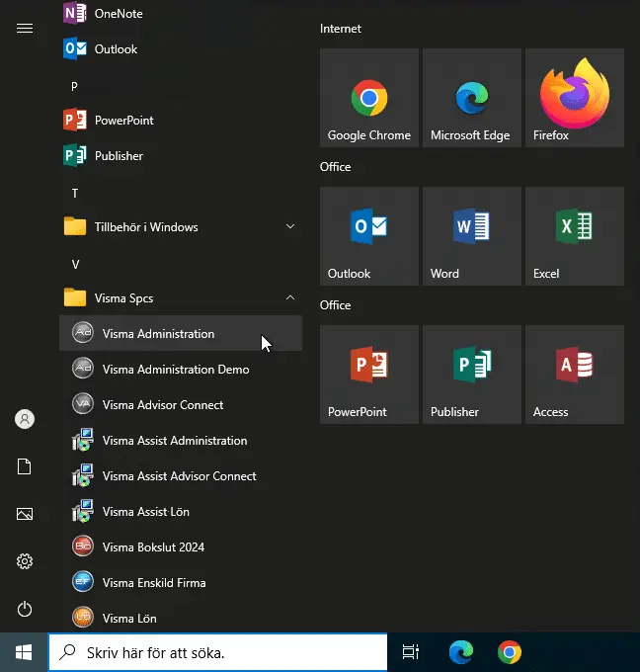
Task: Open Visma Lön
Action: click(181, 618)
